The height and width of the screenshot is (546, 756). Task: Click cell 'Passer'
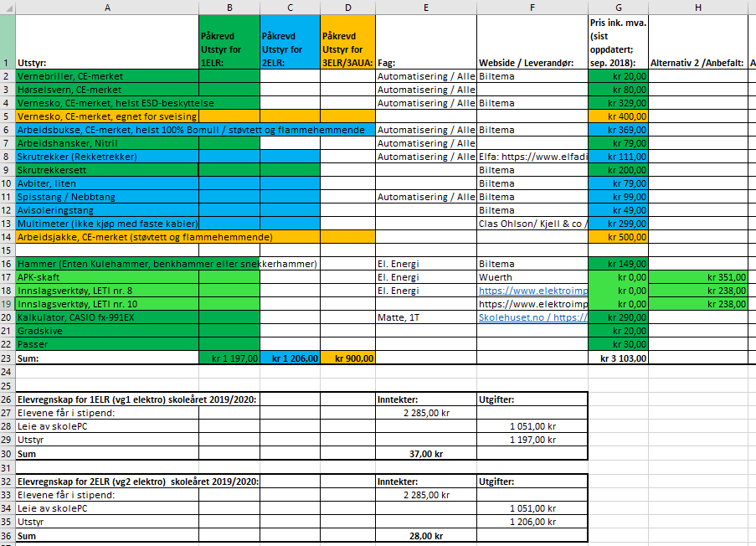pos(107,344)
